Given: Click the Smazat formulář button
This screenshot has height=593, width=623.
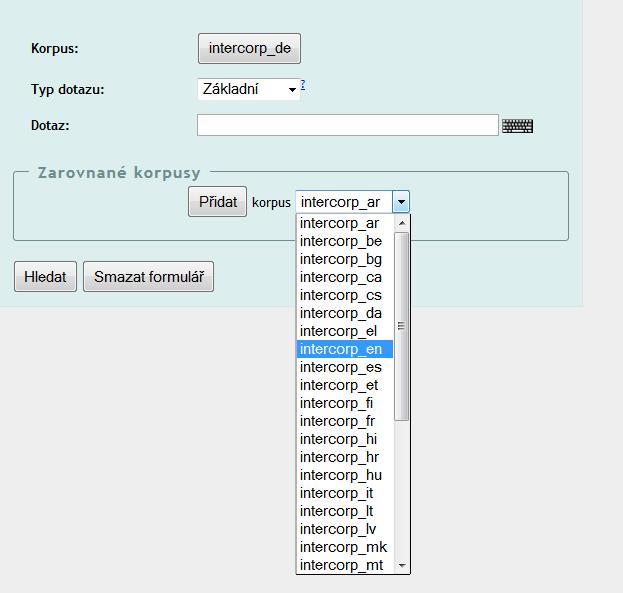Looking at the screenshot, I should (149, 277).
